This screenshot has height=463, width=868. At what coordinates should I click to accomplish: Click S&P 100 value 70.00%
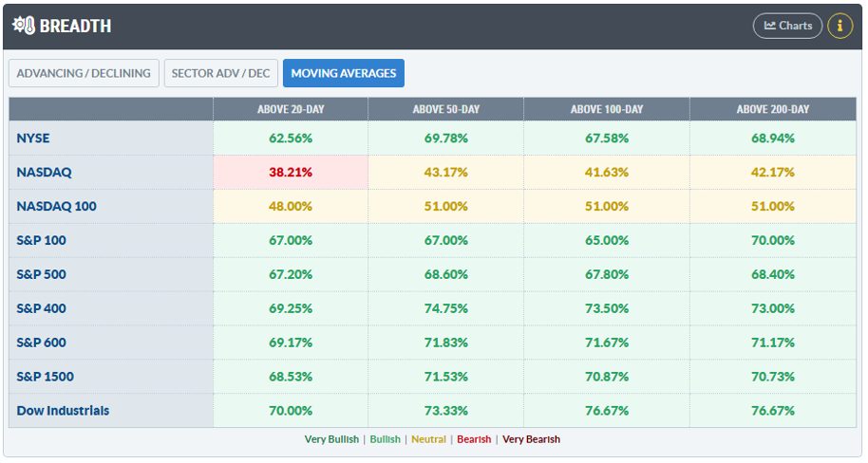[773, 241]
